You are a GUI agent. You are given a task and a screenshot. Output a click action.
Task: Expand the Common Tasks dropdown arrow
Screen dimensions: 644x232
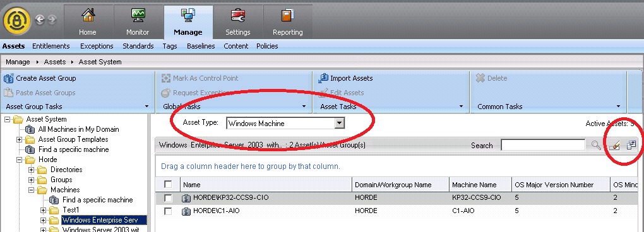point(619,107)
